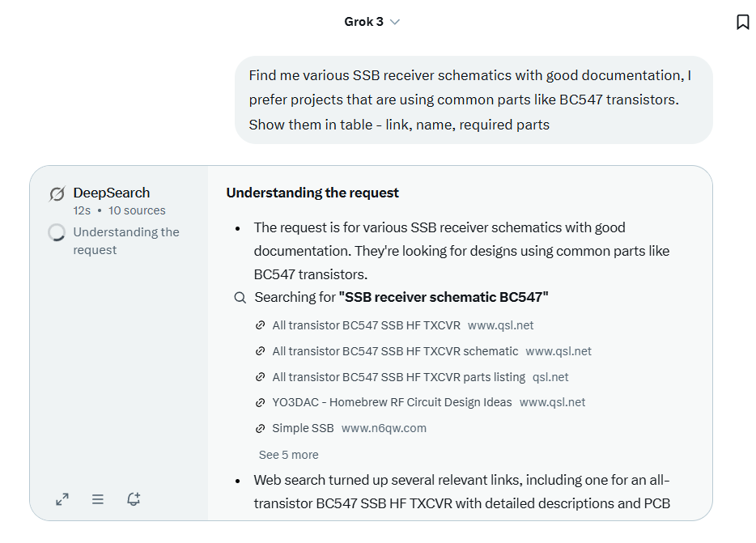Enable notification with the bell plus icon

[x=134, y=499]
